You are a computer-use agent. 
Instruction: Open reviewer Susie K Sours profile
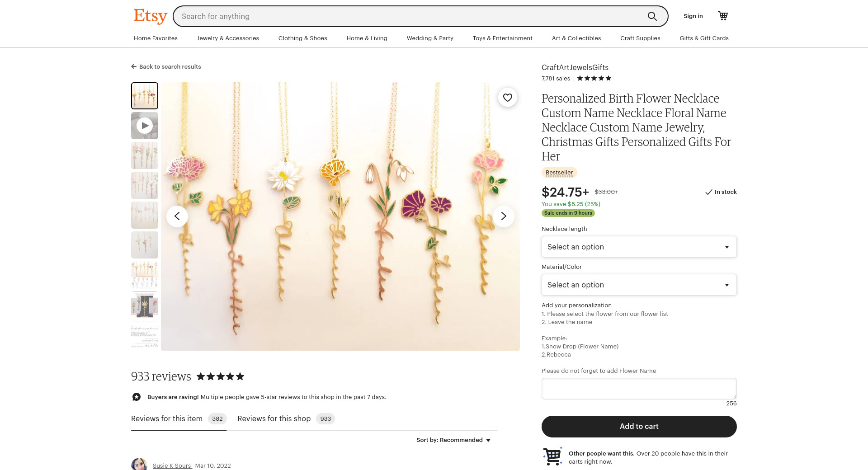[172, 465]
